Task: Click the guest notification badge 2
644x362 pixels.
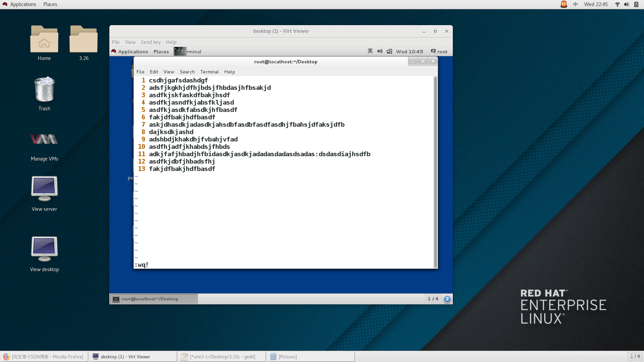Action: coord(447,299)
